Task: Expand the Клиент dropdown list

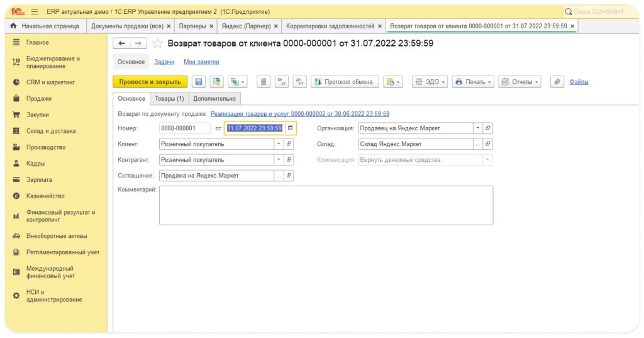Action: coord(279,144)
